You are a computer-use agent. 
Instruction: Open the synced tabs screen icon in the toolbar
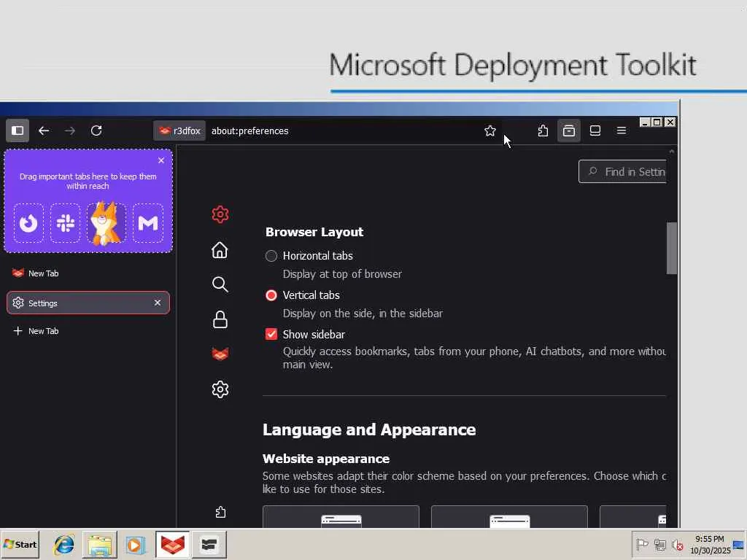pos(595,131)
